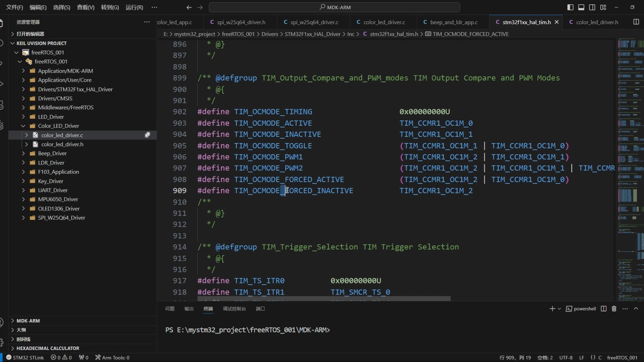Click the forward navigation arrow icon

click(200, 7)
